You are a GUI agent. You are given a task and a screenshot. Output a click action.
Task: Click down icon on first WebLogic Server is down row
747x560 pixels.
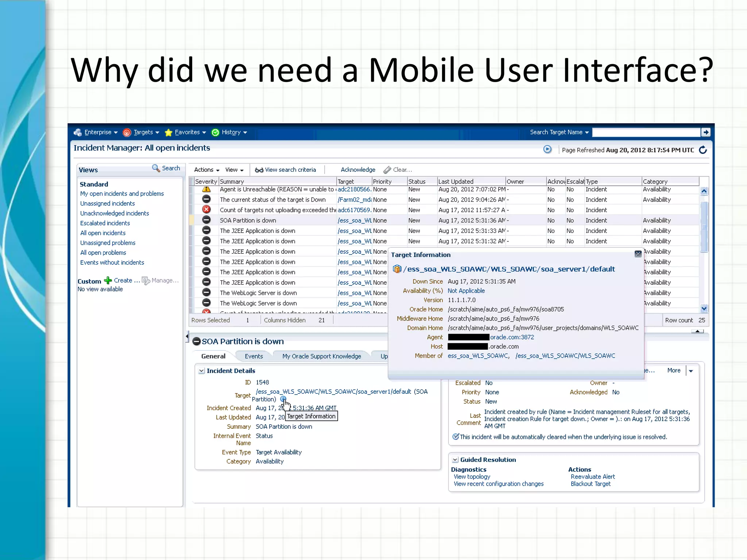(206, 292)
